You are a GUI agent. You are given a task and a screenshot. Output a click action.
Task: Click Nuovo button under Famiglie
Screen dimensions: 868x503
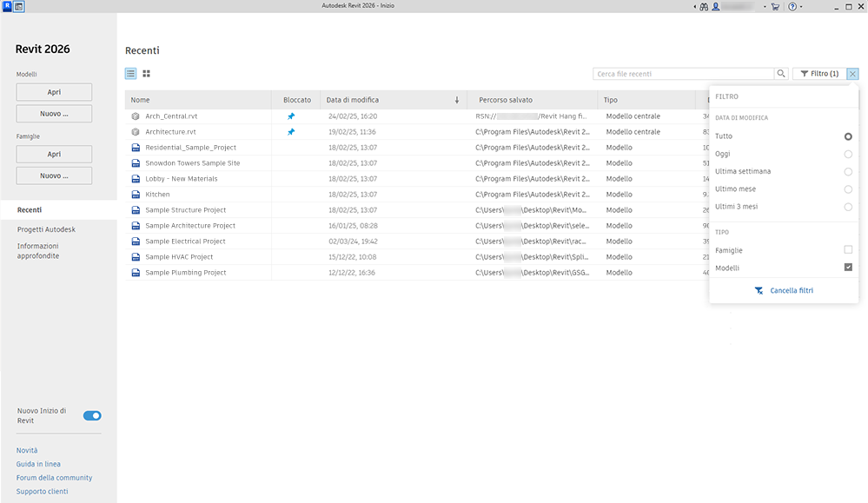(54, 175)
